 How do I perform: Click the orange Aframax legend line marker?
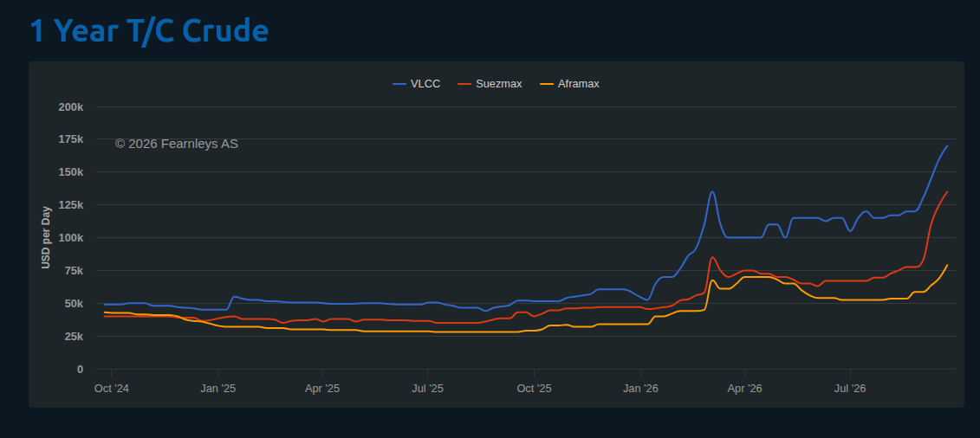[547, 84]
